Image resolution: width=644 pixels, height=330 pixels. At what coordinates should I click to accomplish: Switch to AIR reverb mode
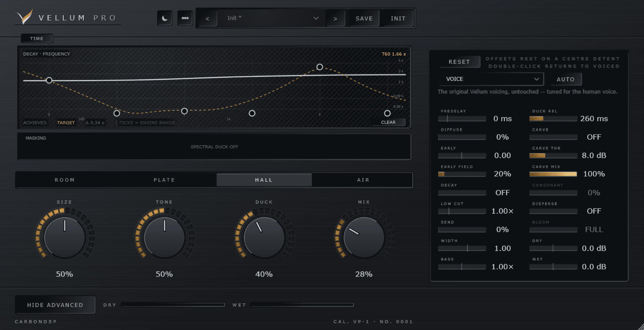pos(363,180)
